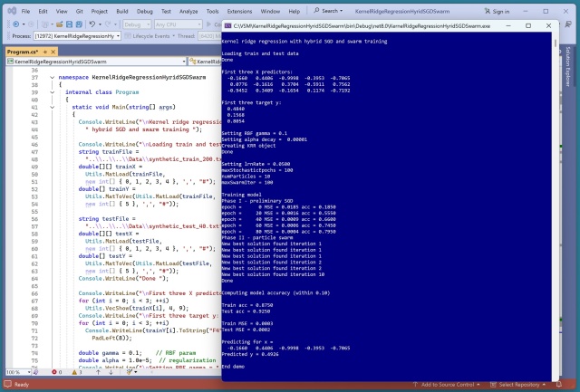This screenshot has height=392, width=580.
Task: Open the View menu
Action: [62, 11]
